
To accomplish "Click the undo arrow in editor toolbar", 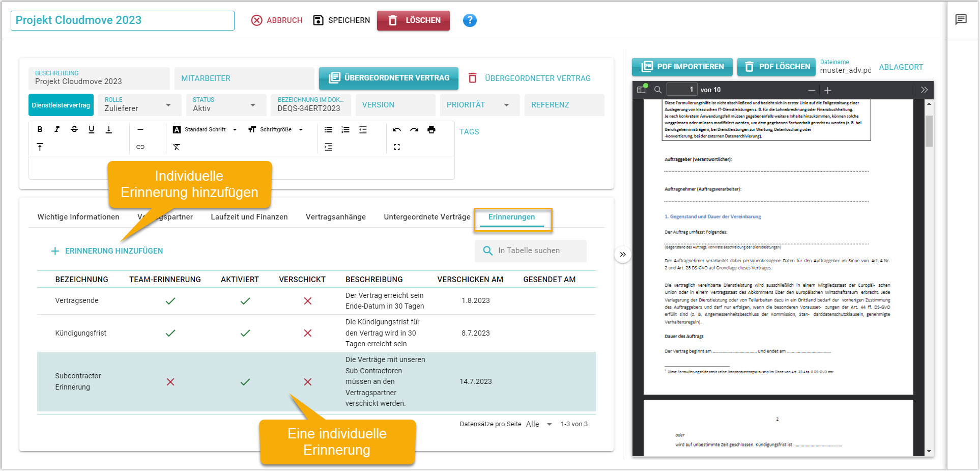I will pyautogui.click(x=397, y=129).
